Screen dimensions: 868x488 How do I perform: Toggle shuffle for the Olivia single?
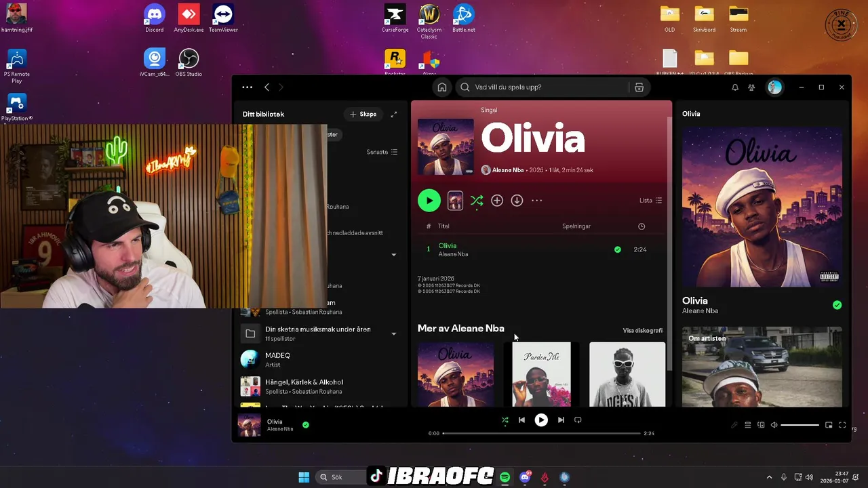(477, 200)
